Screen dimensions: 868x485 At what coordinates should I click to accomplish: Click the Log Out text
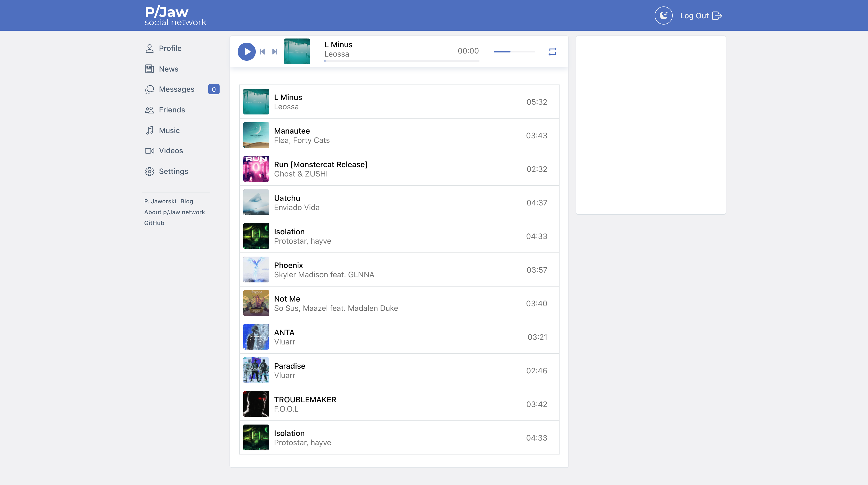pos(694,16)
